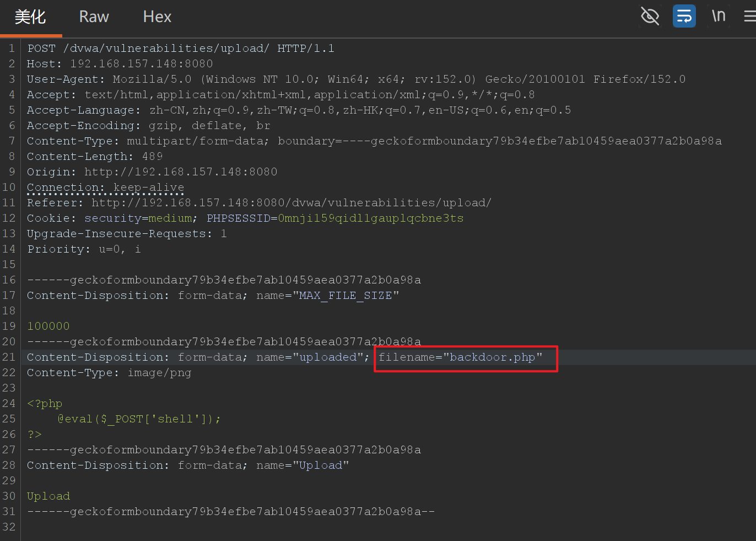Open the hamburger menu icon
The image size is (756, 541).
[749, 16]
